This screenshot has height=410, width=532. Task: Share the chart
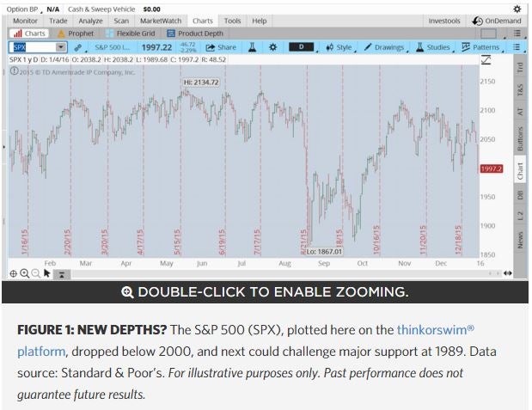point(221,47)
